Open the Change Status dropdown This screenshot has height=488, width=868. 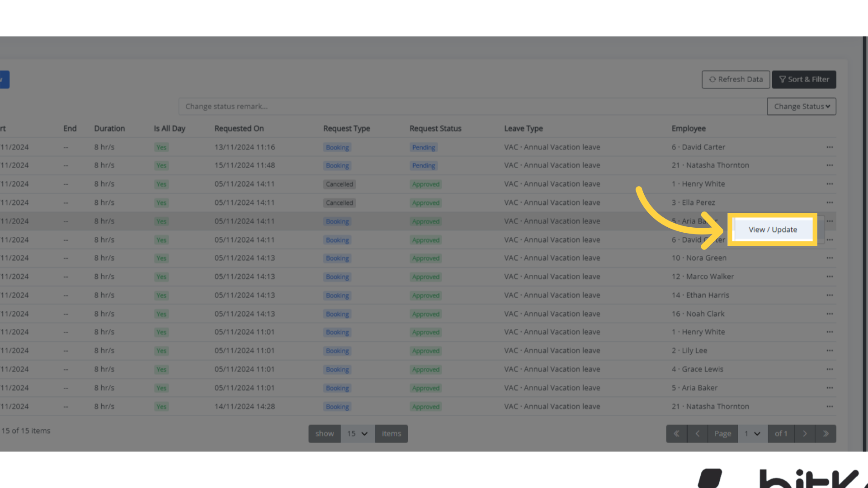coord(802,106)
